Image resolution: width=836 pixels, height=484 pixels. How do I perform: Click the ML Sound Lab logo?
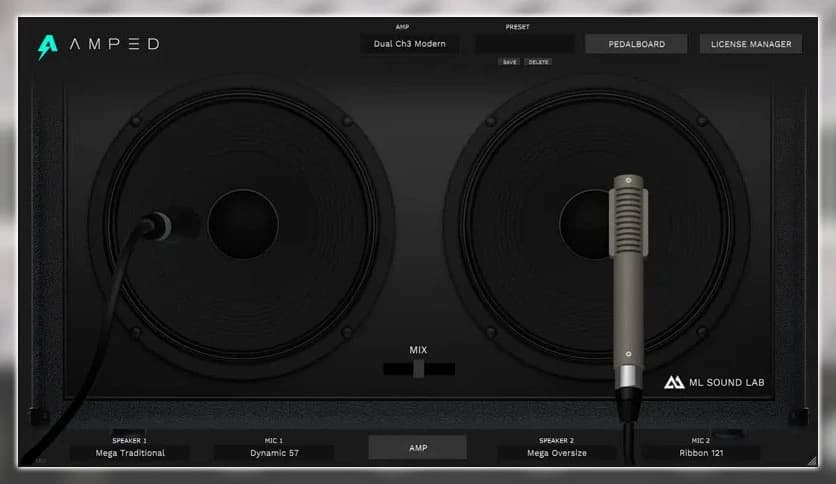coord(714,382)
